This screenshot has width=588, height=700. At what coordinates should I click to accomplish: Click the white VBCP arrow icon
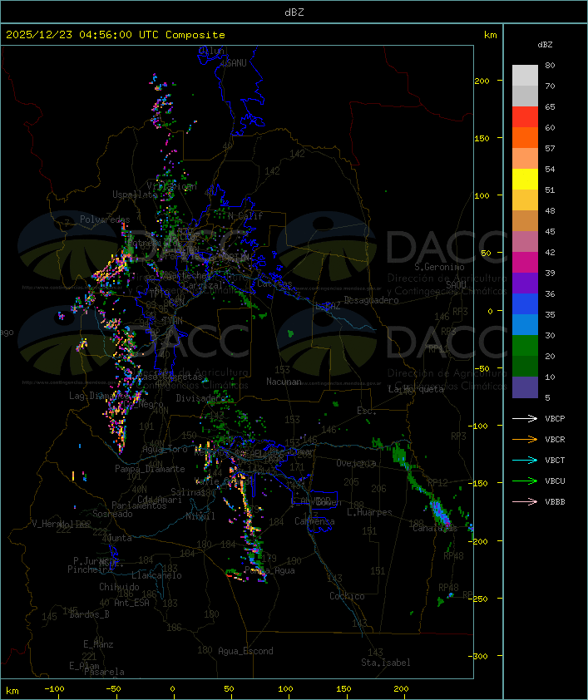pos(525,418)
